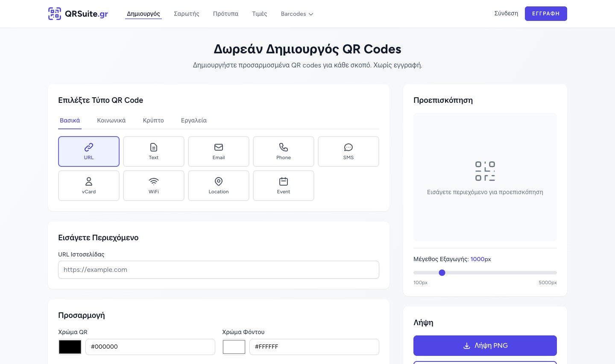
Task: Click the Εισάγετε Περιεχόμενο heading
Action: pos(98,238)
